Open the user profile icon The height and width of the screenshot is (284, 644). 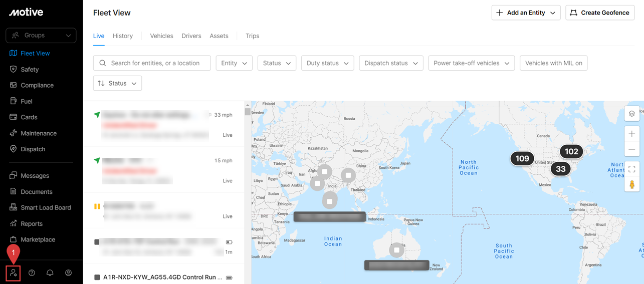click(69, 273)
